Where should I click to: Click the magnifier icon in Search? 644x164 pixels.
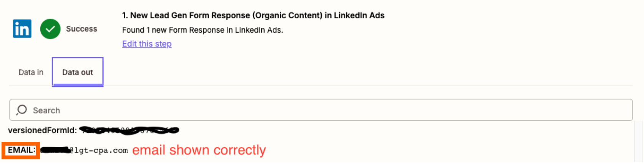tap(22, 110)
